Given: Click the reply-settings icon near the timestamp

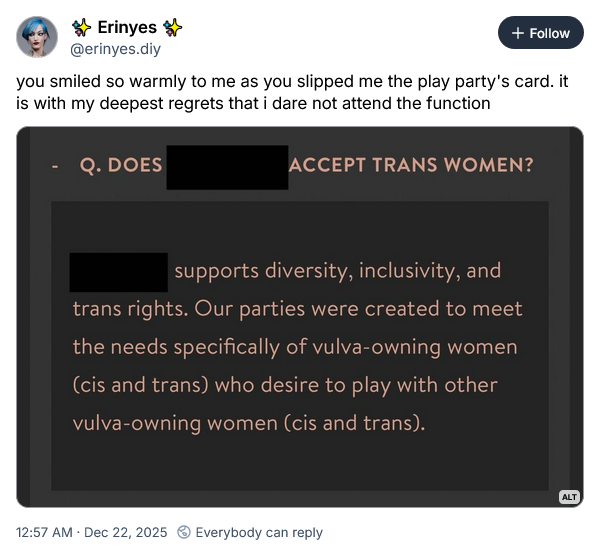Looking at the screenshot, I should (183, 532).
